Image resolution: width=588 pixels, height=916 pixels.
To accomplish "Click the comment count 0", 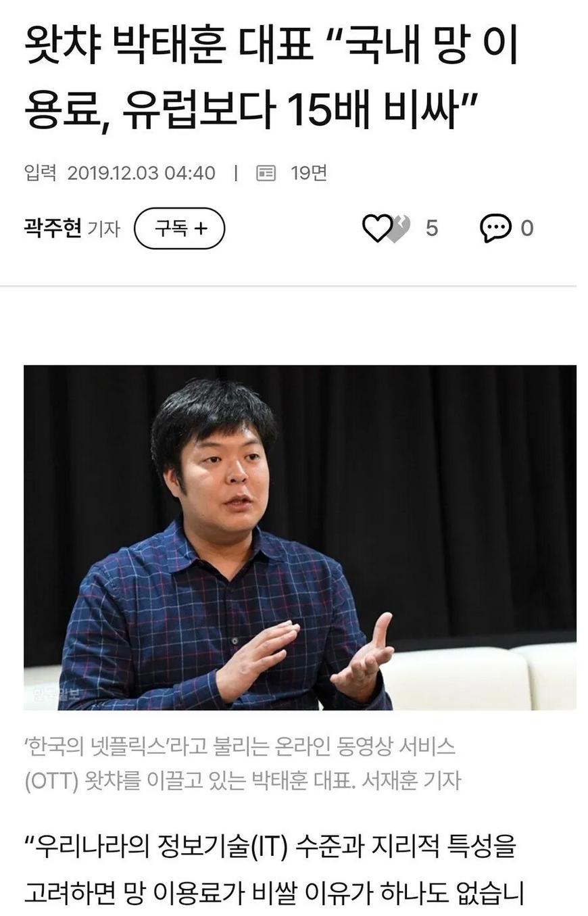I will 527,228.
